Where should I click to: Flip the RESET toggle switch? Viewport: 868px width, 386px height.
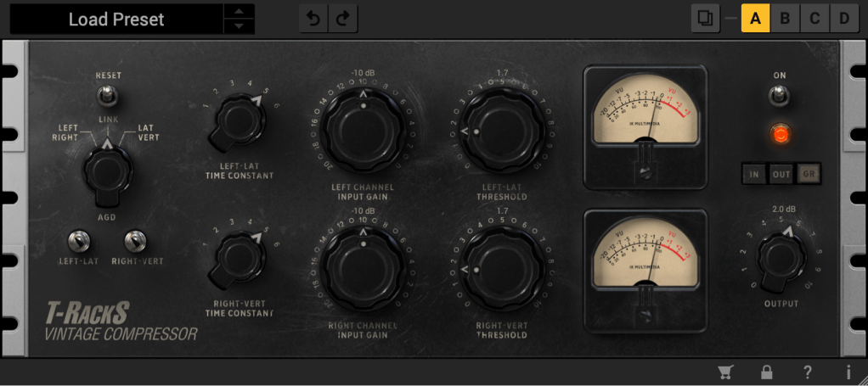[x=108, y=94]
